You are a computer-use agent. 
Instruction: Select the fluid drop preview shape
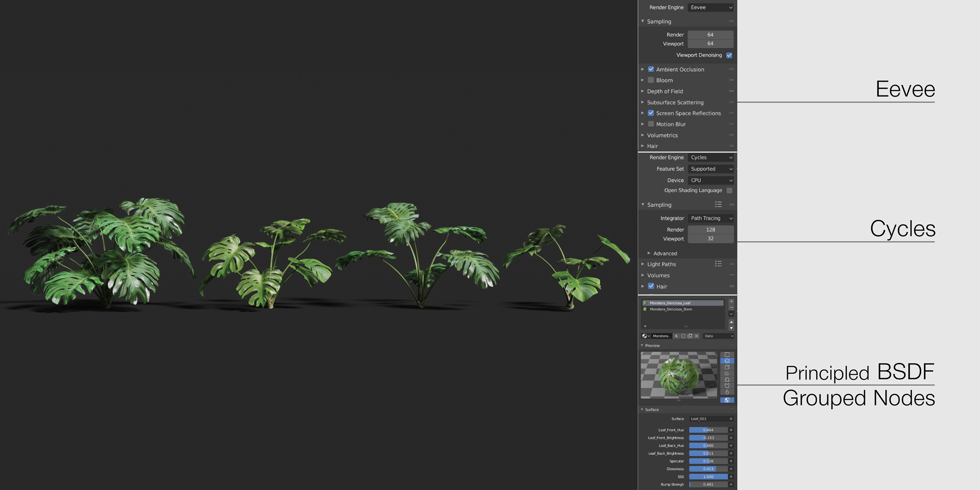(727, 392)
